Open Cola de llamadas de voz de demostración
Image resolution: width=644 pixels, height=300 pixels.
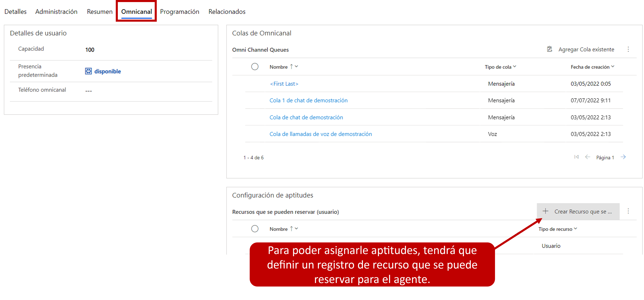[x=321, y=134]
